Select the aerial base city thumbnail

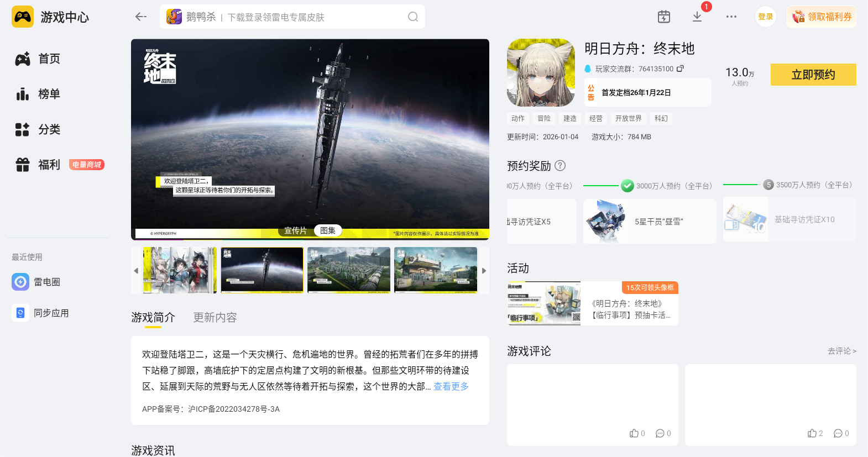point(349,270)
